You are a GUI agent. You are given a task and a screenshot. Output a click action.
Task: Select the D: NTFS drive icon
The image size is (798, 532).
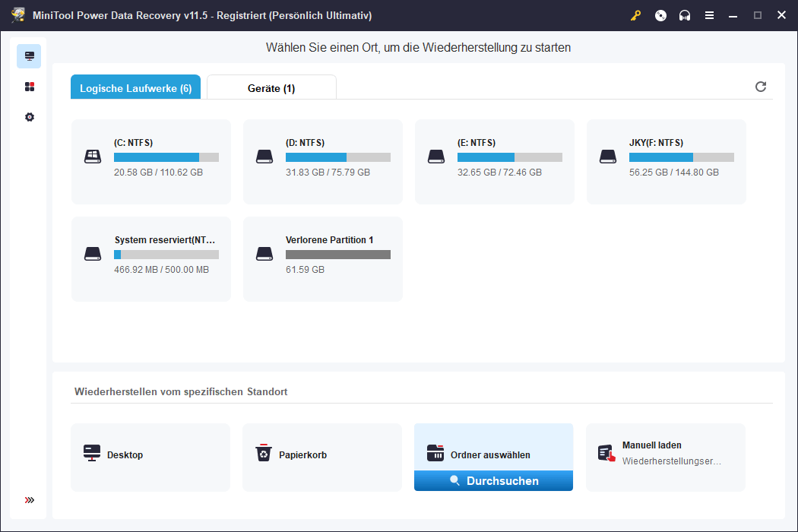click(264, 157)
